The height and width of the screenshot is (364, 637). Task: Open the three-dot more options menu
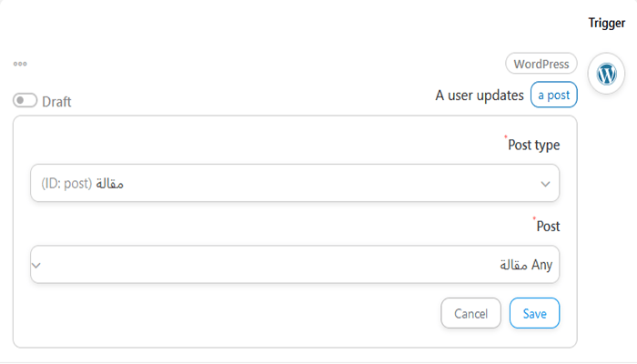pos(20,64)
